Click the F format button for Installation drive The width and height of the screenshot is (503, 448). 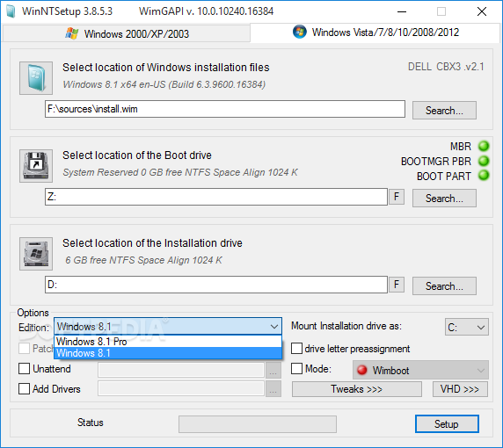point(397,285)
